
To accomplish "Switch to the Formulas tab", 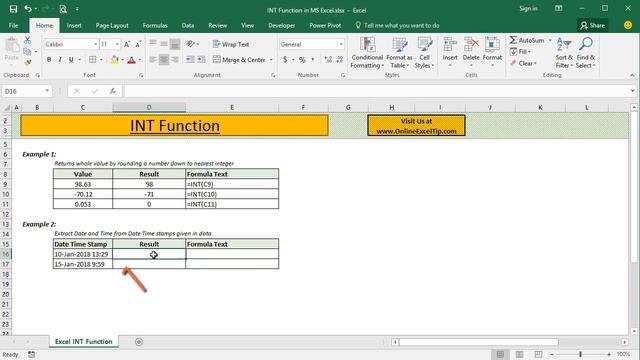I will tap(155, 25).
